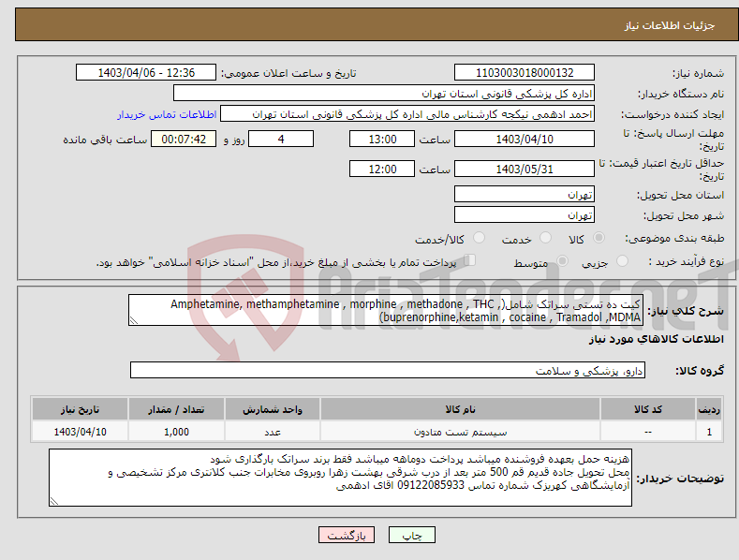Click the quantity cell 1,000
Image resolution: width=739 pixels, height=560 pixels.
pos(176,432)
